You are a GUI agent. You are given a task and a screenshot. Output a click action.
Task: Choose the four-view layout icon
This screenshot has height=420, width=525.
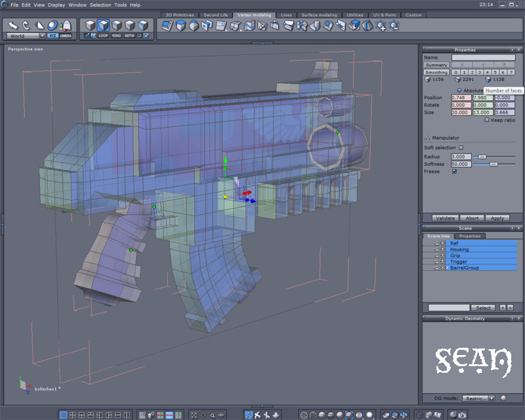[72, 415]
